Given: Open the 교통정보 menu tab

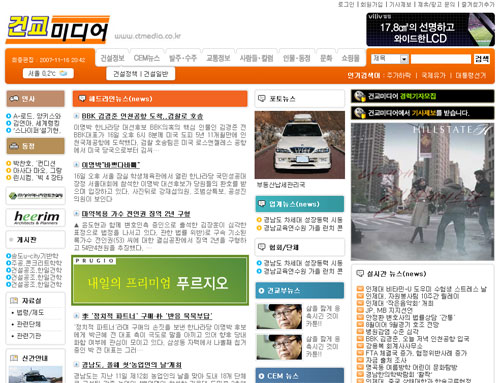Looking at the screenshot, I should click(218, 58).
